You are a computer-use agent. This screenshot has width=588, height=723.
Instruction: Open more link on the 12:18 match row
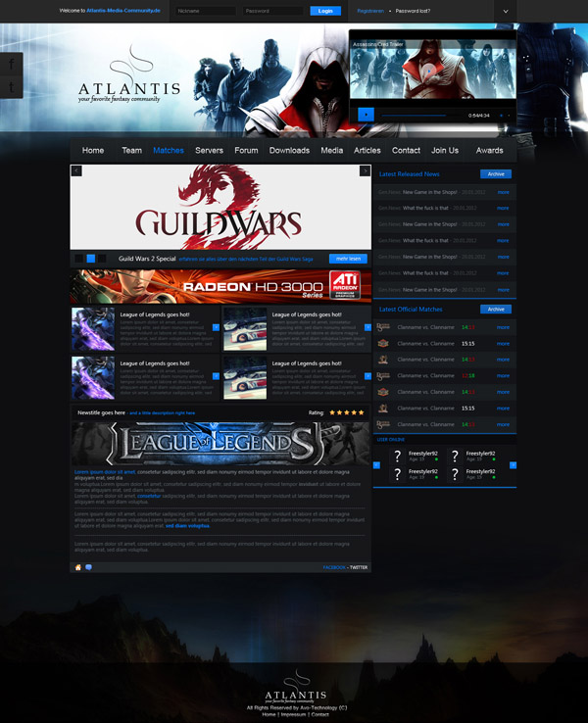point(503,376)
